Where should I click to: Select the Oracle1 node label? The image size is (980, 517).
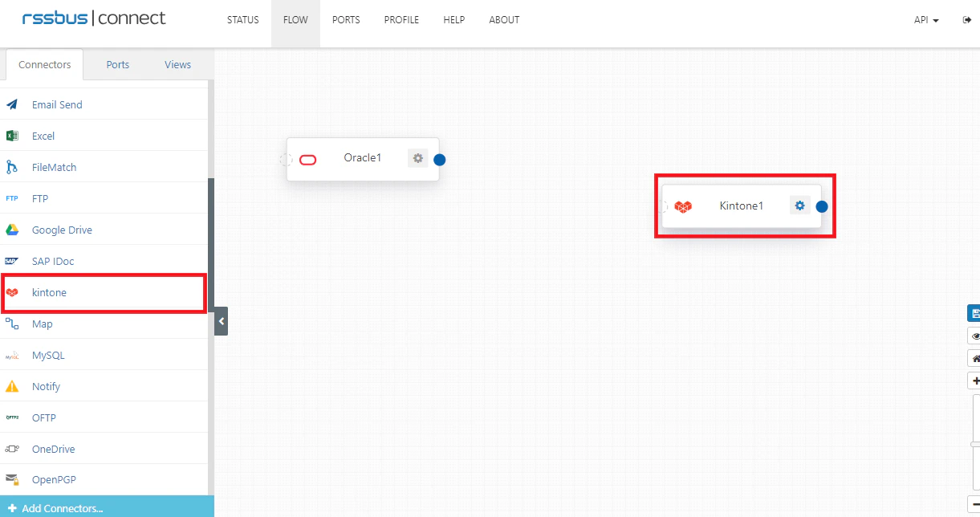[363, 157]
